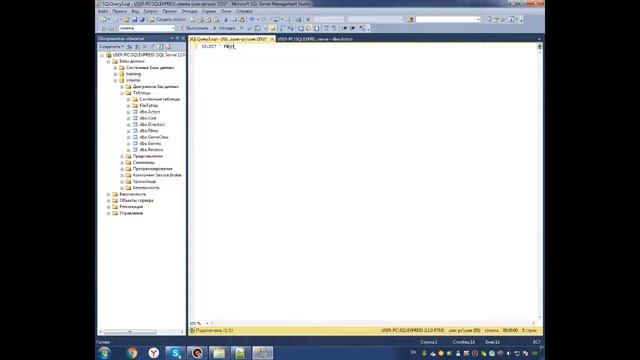Screen dimensions: 640x360
Task: Select the Управление folder
Action: [x=131, y=213]
